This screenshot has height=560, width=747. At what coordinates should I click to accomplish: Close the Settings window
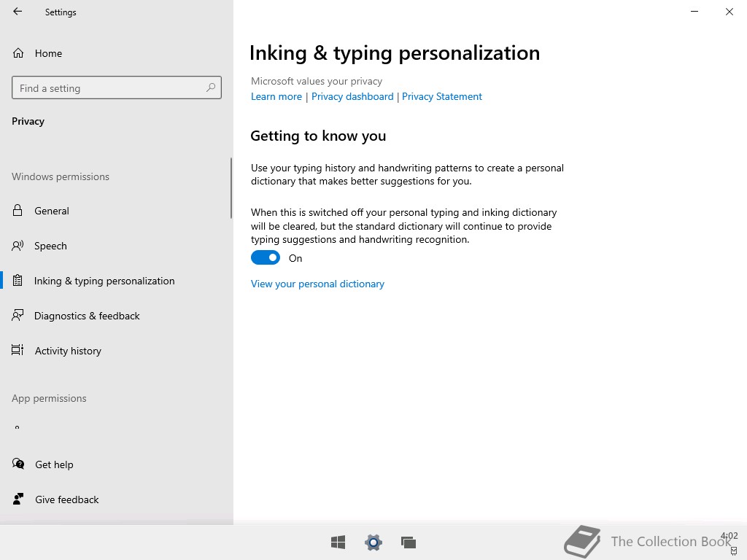click(729, 12)
